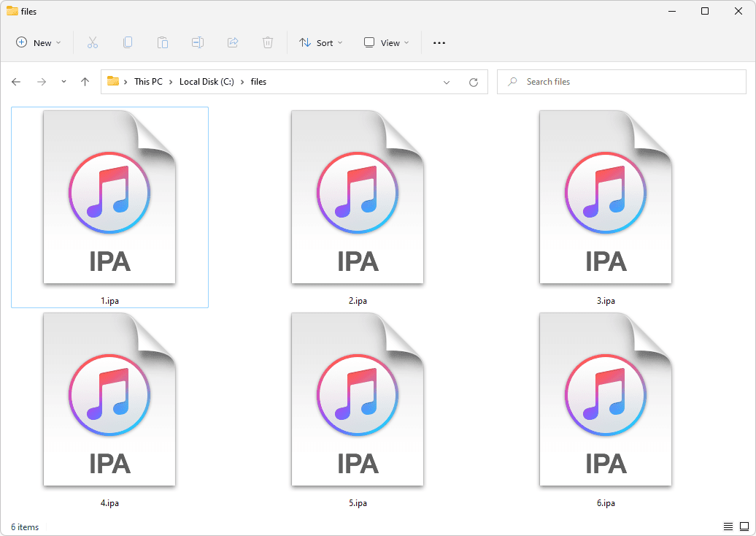Click the Paste icon in toolbar
The height and width of the screenshot is (536, 756).
163,42
